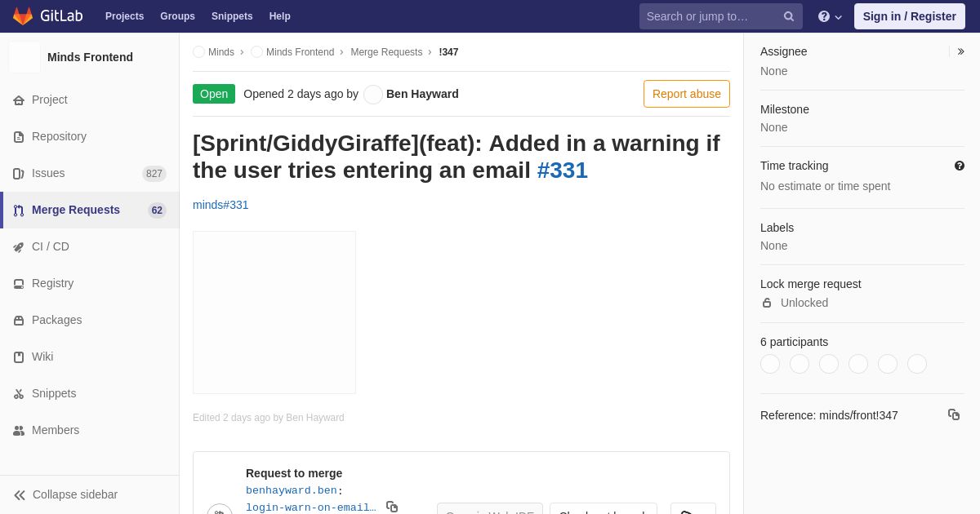
Task: Click the !347 breadcrumb item
Action: (x=448, y=52)
